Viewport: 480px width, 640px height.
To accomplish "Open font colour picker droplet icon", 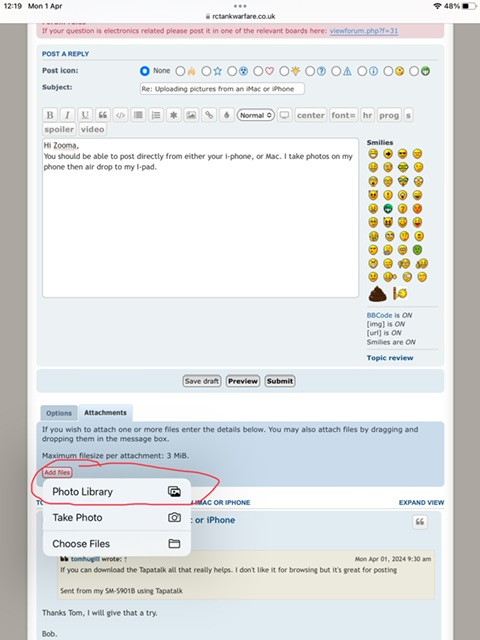I will tap(227, 115).
